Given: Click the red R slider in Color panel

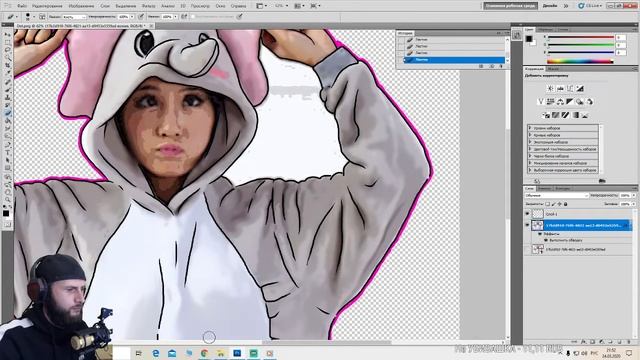Looking at the screenshot, I should point(580,37).
